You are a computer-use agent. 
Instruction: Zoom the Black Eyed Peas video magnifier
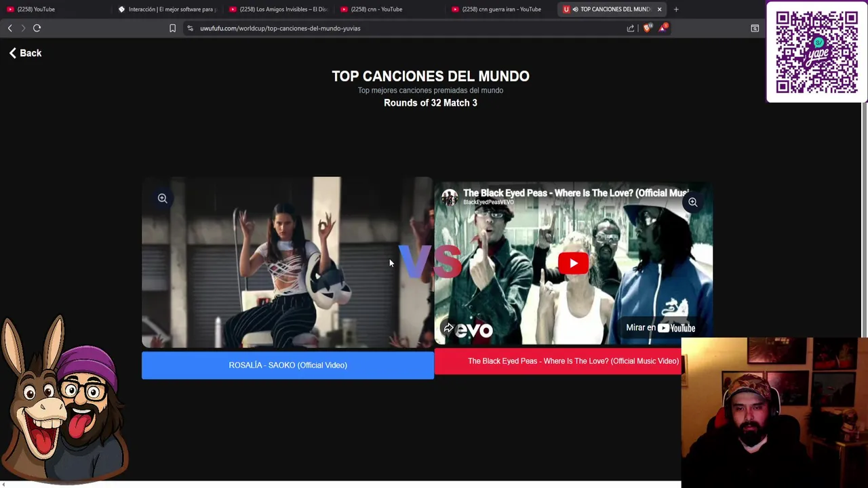point(692,202)
